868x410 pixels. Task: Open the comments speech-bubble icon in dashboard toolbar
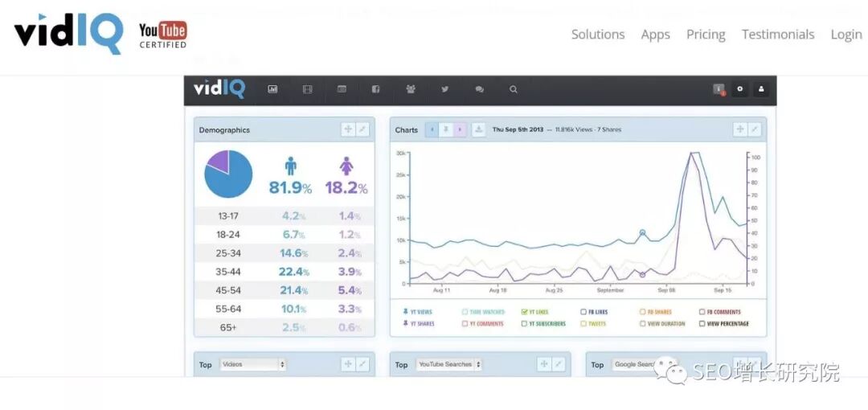tap(479, 89)
